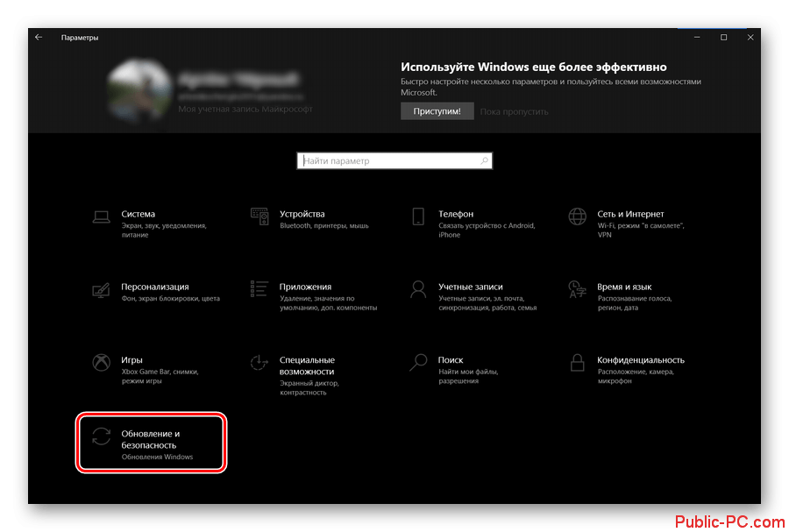
Task: Click the Игры Xbox icon
Action: click(x=101, y=363)
